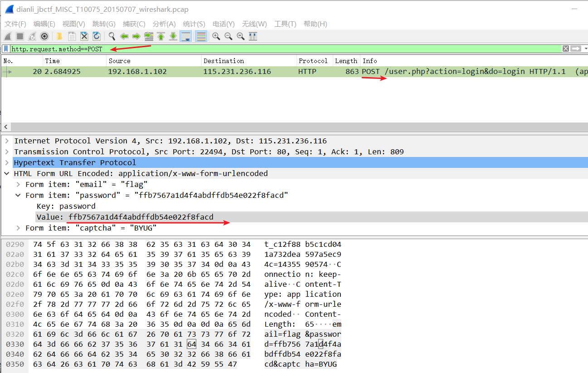Screen dimensions: 588x373
Task: Clear the display filter with the X button
Action: pos(567,48)
